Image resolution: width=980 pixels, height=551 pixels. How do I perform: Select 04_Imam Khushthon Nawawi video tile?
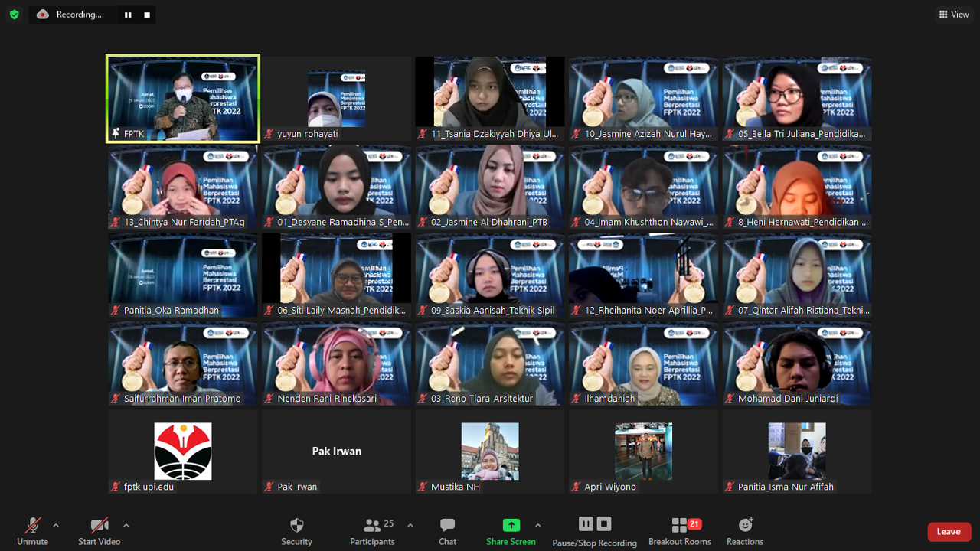[644, 187]
